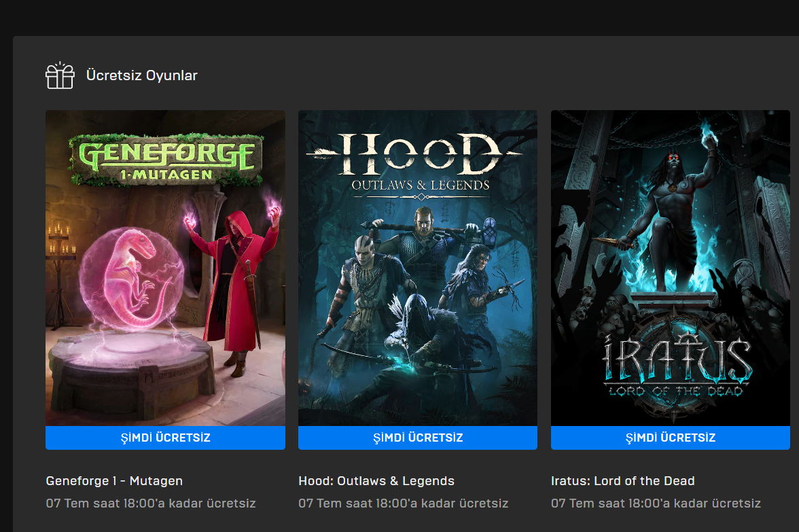This screenshot has width=799, height=532.
Task: Click ŞİMDİ ÜCRETSİZ under Iratus
Action: [x=670, y=438]
